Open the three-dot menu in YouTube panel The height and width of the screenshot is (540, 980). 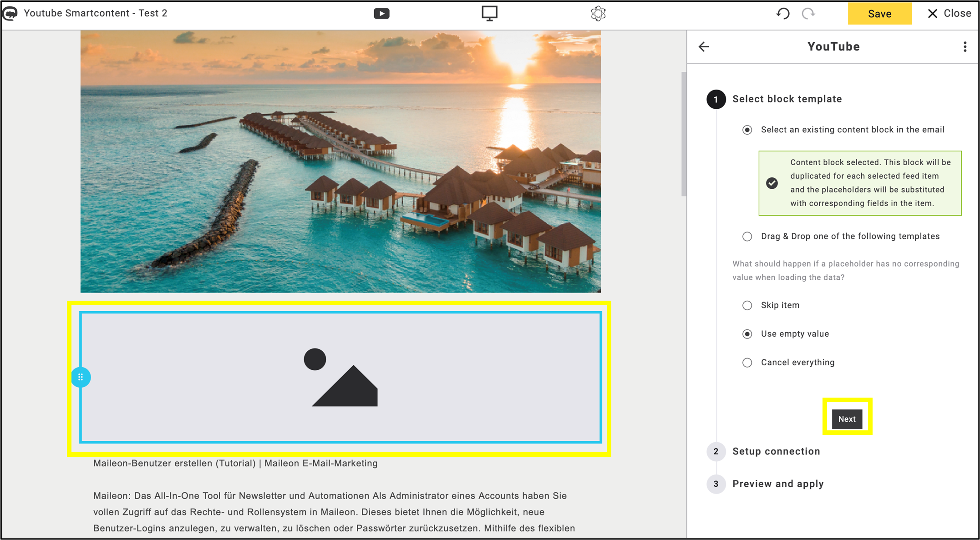965,46
